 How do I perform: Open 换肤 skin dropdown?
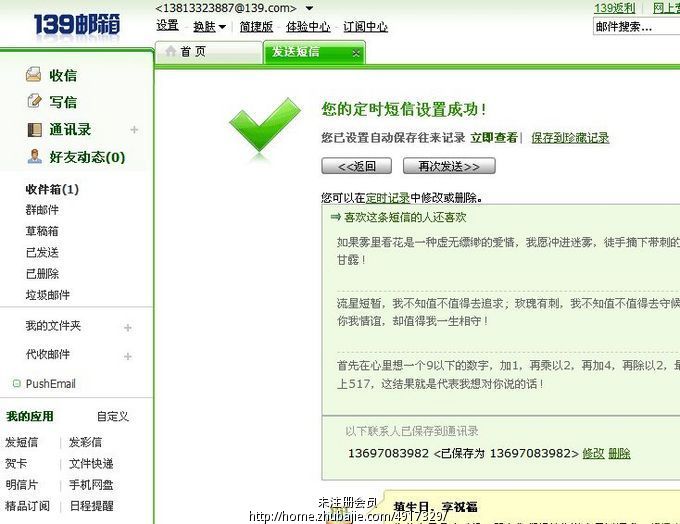pyautogui.click(x=210, y=27)
